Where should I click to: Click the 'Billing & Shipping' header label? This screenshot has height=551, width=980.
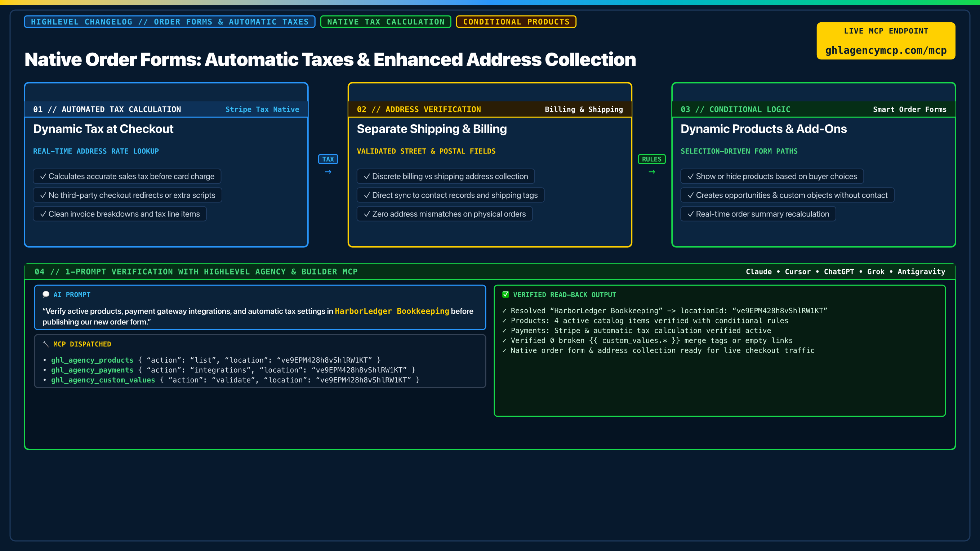click(584, 109)
